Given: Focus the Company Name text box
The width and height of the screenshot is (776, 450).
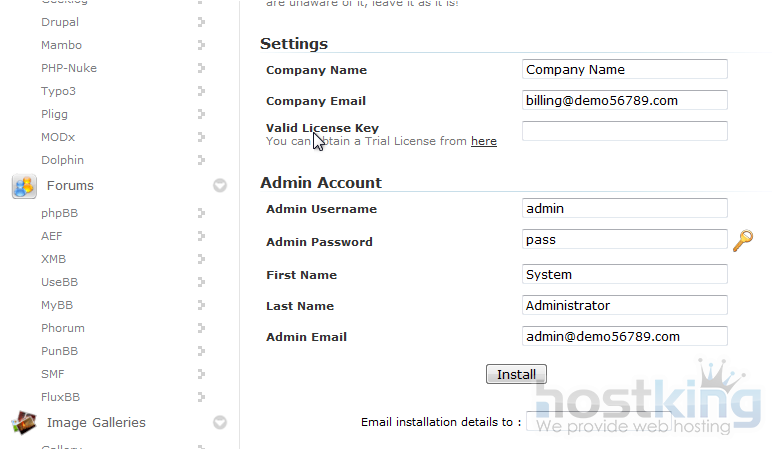Looking at the screenshot, I should [624, 70].
